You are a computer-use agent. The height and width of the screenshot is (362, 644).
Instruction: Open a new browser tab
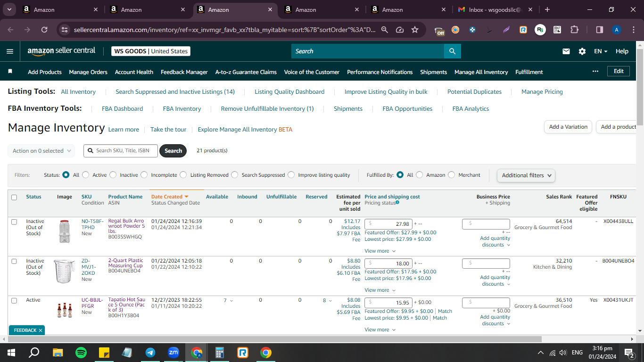(547, 9)
